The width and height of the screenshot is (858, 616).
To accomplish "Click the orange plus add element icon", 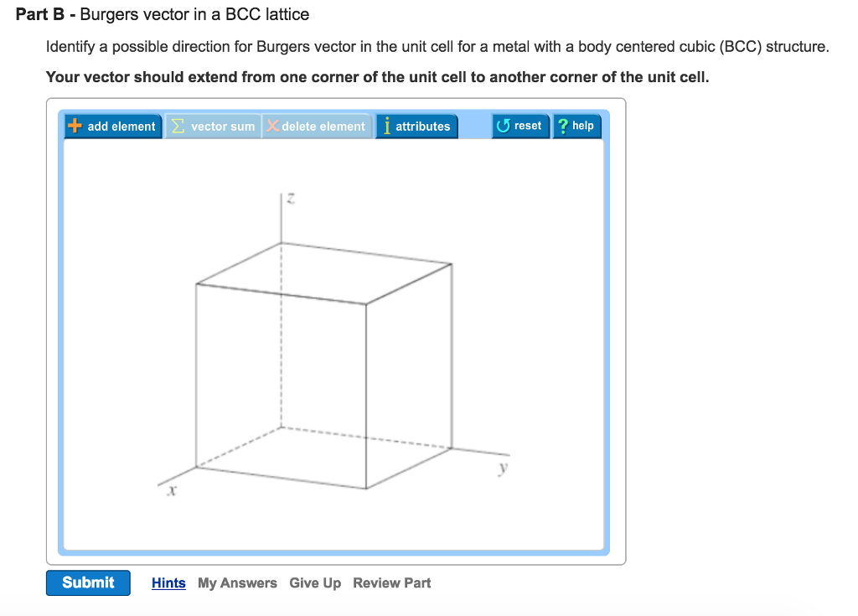I will coord(74,126).
